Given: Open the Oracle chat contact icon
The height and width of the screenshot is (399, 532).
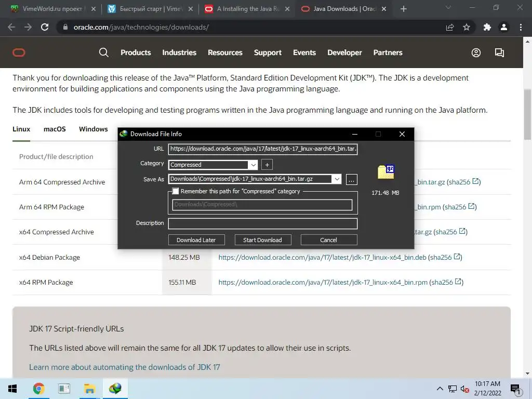Looking at the screenshot, I should pyautogui.click(x=499, y=52).
